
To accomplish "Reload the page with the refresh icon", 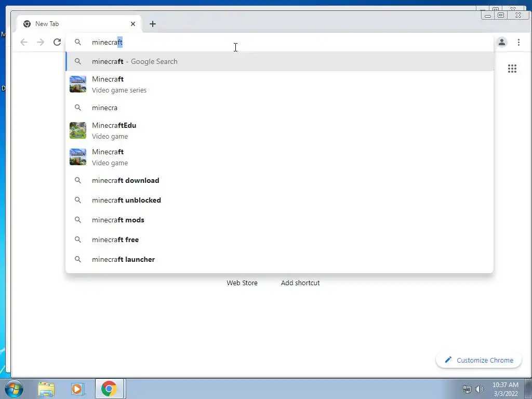I will pyautogui.click(x=57, y=42).
